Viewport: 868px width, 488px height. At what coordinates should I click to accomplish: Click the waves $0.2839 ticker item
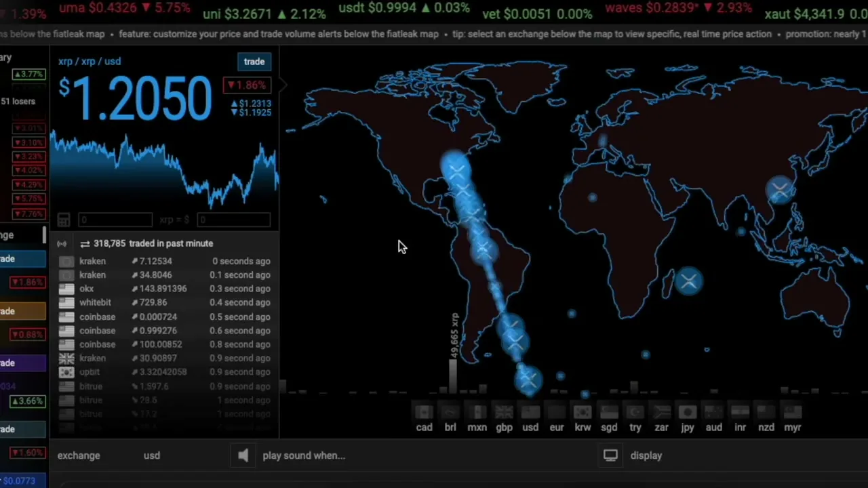click(x=678, y=8)
